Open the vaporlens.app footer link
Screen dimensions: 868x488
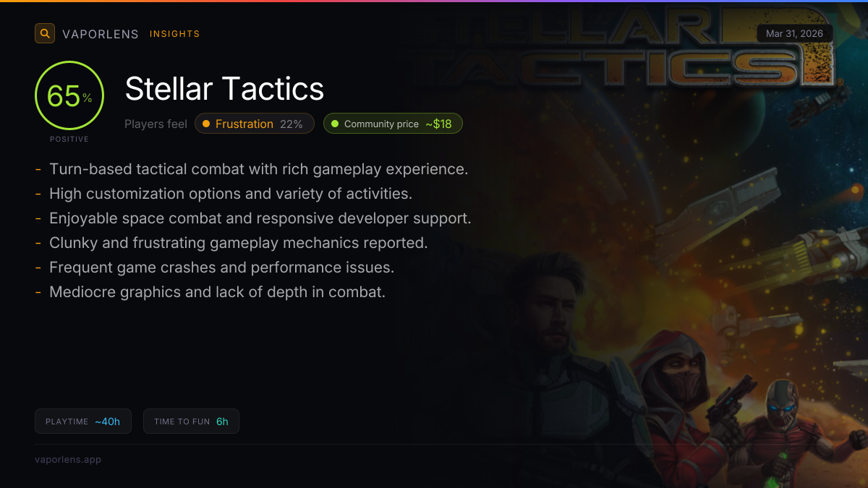tap(68, 459)
